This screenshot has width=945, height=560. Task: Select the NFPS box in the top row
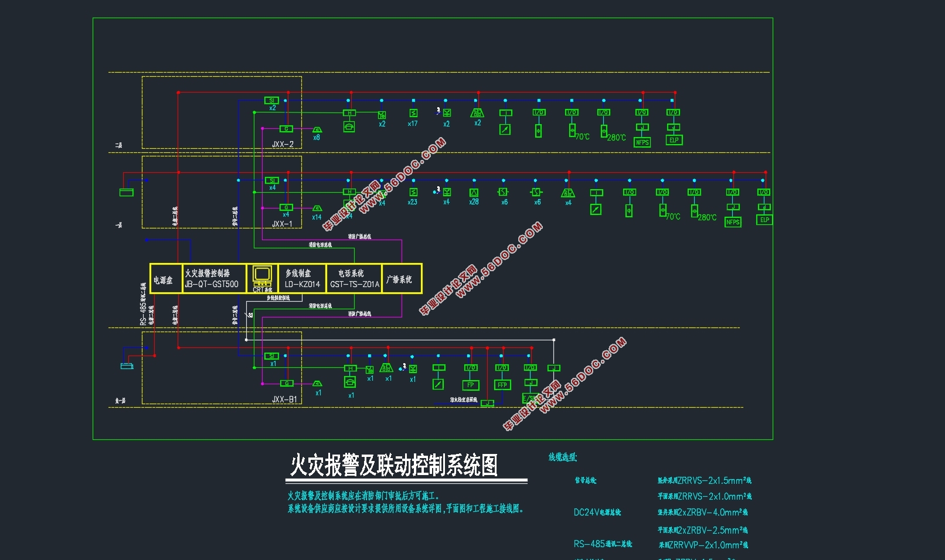click(643, 142)
